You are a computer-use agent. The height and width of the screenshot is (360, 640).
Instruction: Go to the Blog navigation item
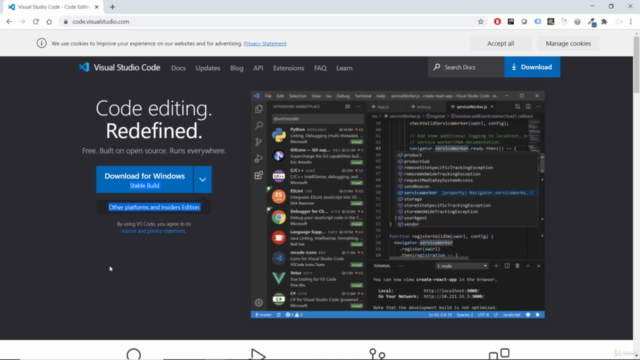click(x=237, y=68)
